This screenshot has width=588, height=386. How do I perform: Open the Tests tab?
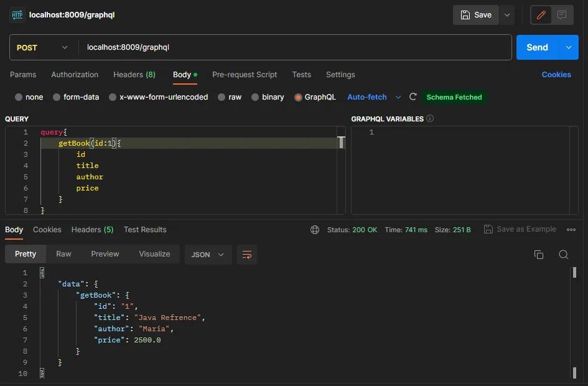click(x=302, y=75)
